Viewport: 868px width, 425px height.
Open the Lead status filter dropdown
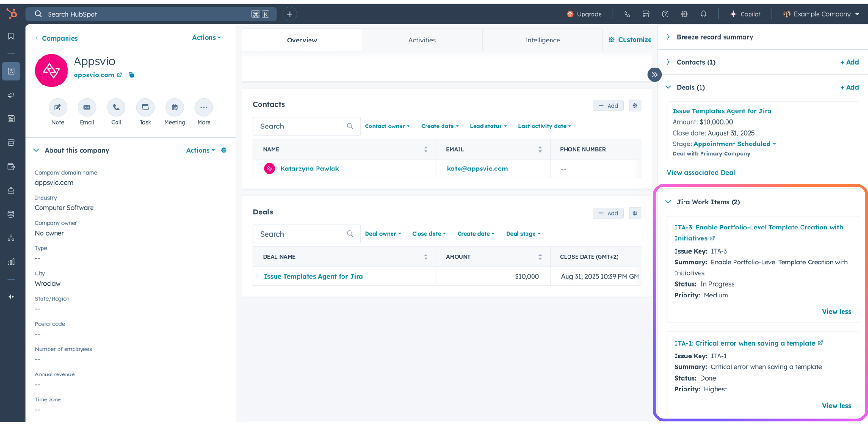pos(488,126)
